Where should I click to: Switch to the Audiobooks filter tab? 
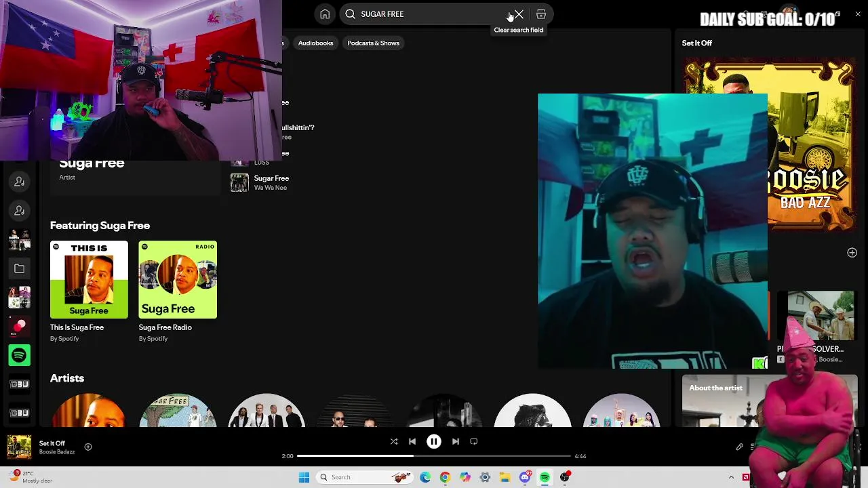point(315,43)
